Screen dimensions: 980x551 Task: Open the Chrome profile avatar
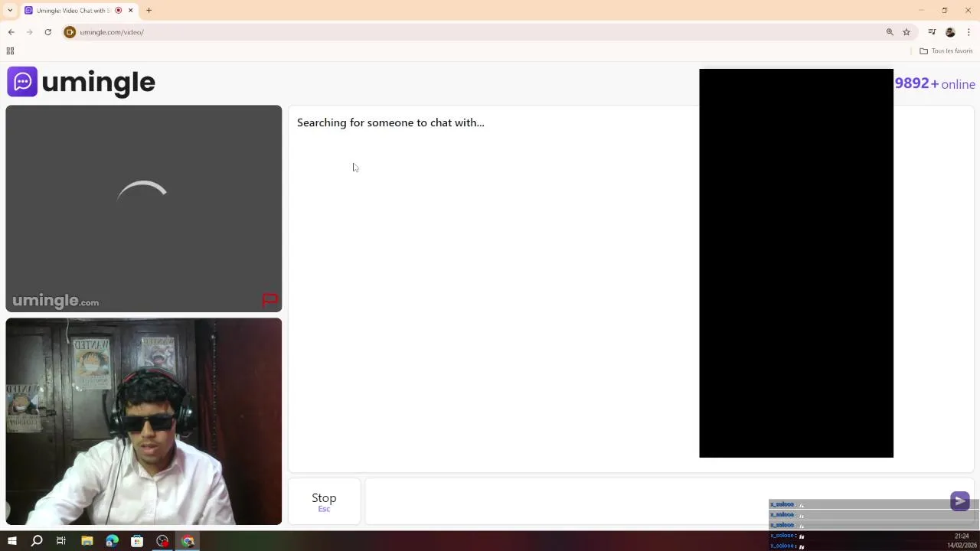pos(950,32)
